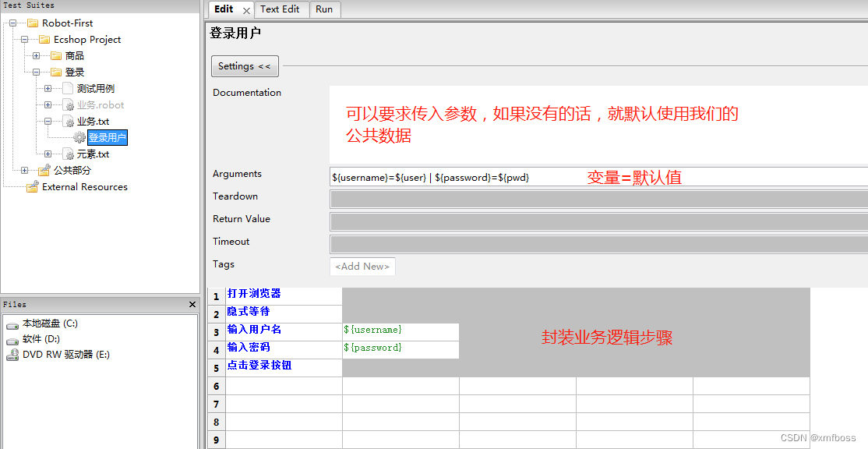Click the <Add New> tag button
868x449 pixels.
[362, 267]
